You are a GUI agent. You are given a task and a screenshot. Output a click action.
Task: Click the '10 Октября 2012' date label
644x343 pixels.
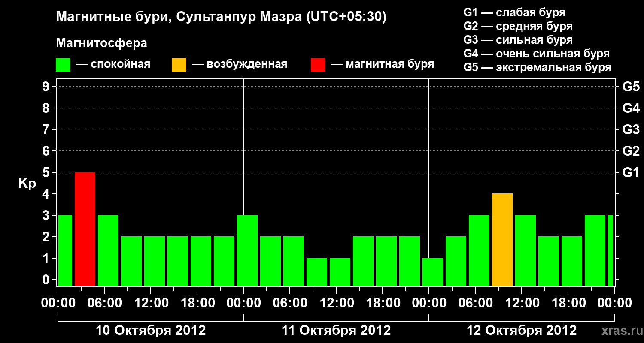click(151, 331)
